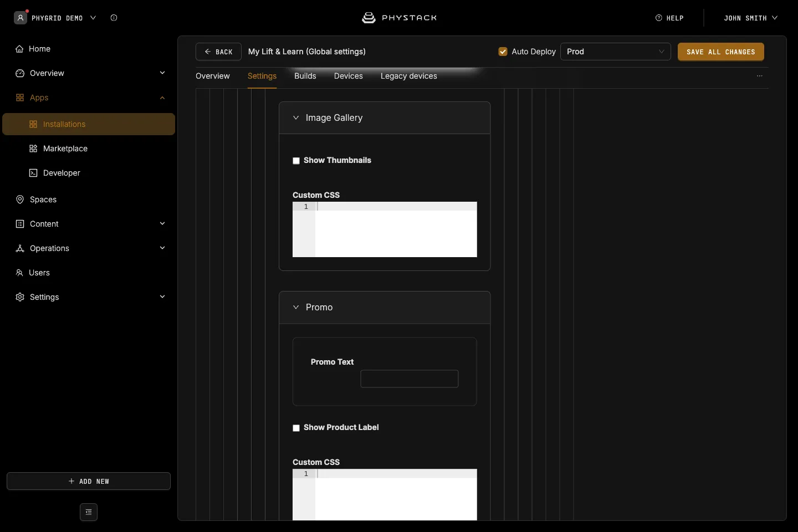Uncheck the Auto Deploy checkbox
The image size is (798, 532).
pyautogui.click(x=503, y=52)
